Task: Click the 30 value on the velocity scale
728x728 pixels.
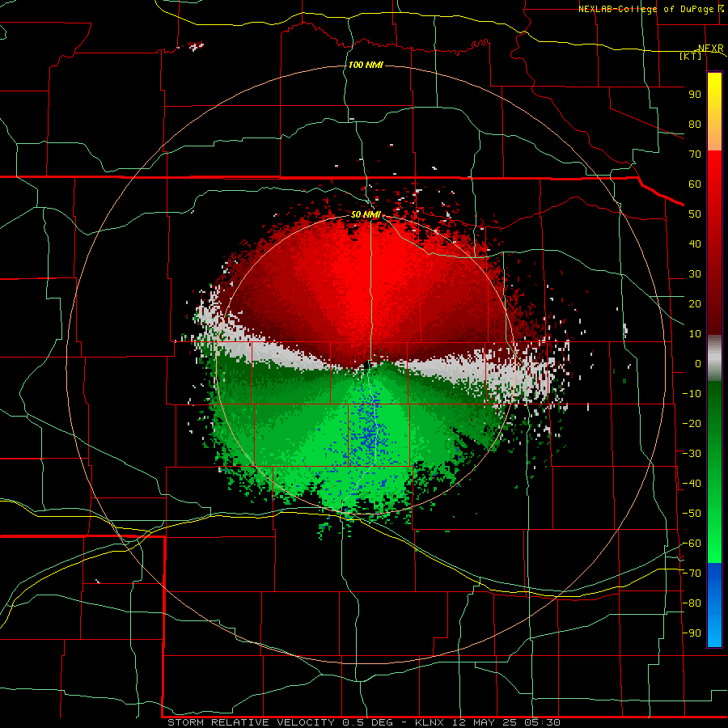Action: click(x=695, y=274)
